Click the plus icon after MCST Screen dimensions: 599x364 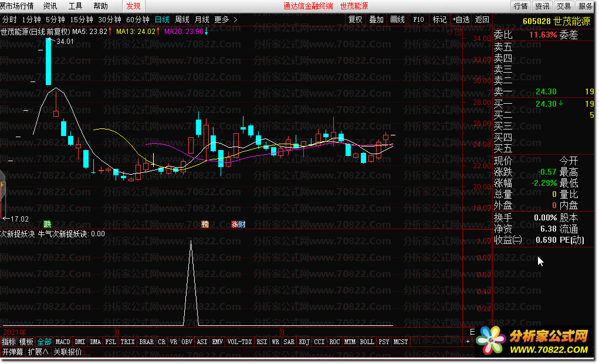click(x=468, y=342)
